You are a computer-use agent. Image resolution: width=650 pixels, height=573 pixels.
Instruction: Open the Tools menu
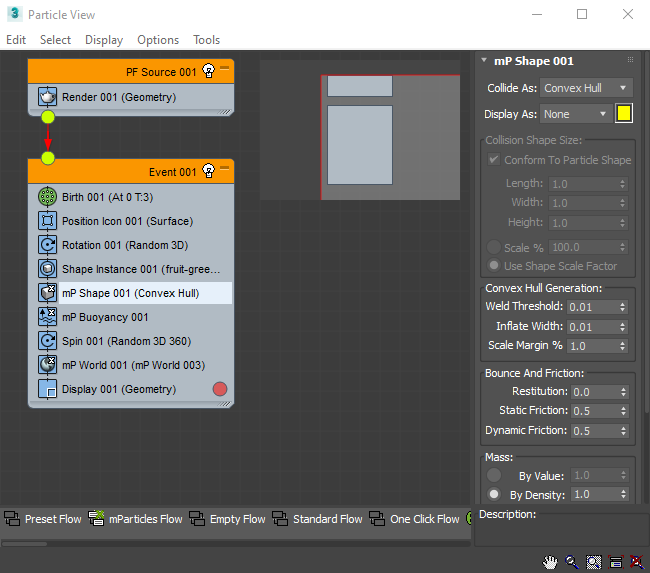206,40
